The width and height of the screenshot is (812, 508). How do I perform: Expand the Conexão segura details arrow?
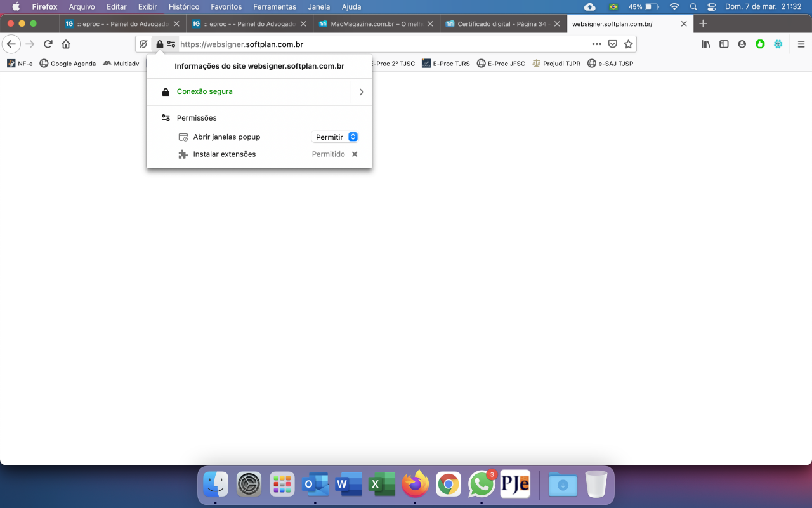[362, 92]
